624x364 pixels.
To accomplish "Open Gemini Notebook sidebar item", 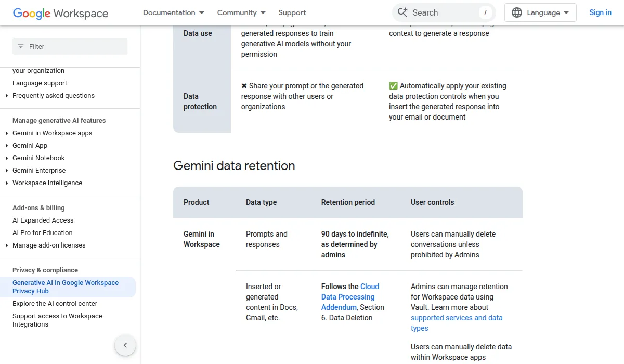I will [39, 158].
